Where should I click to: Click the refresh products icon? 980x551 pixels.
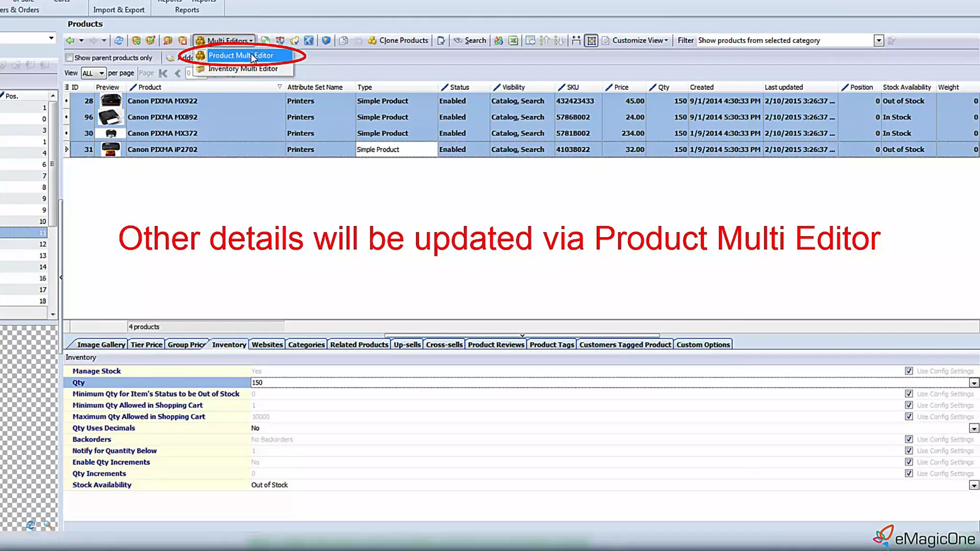tap(119, 41)
